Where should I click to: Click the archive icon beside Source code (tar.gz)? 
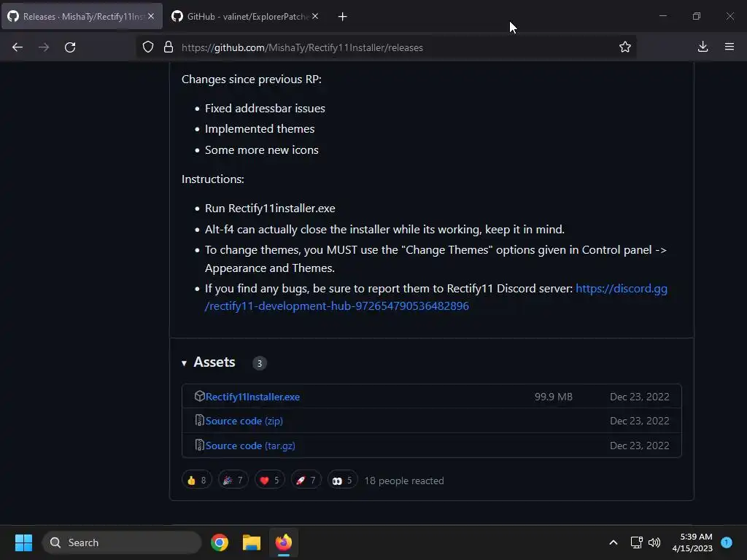point(200,446)
